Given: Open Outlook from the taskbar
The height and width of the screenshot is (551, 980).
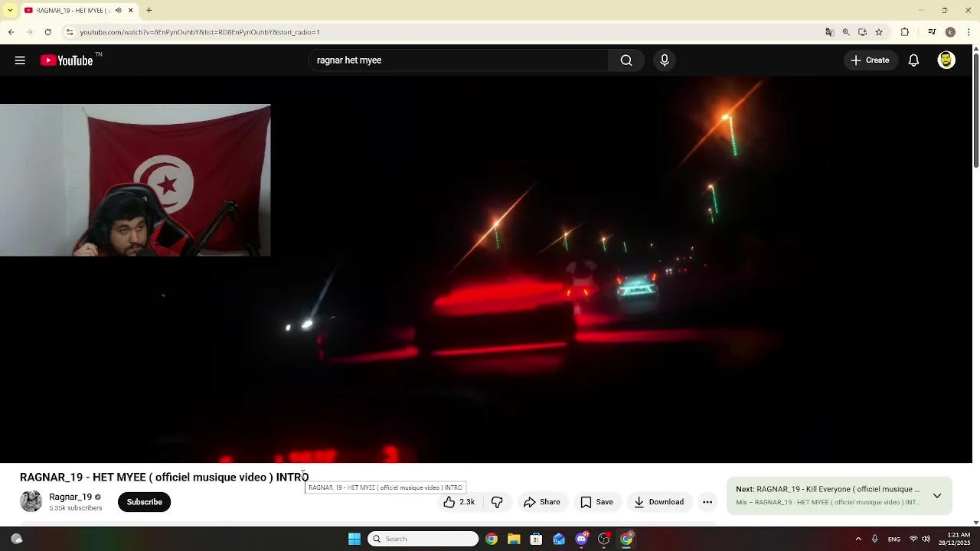Looking at the screenshot, I should tap(559, 539).
